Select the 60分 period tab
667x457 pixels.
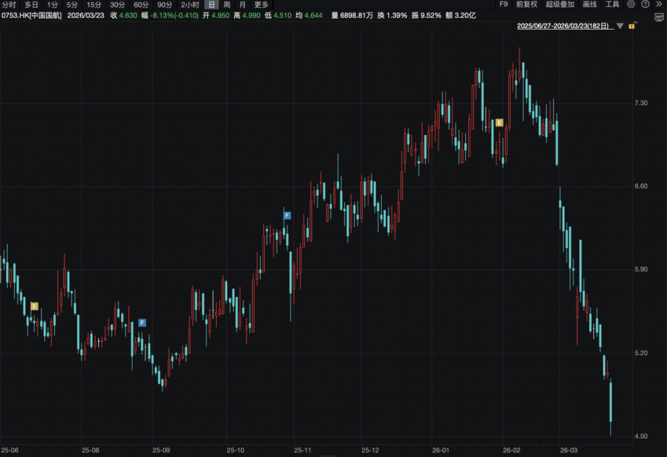[141, 5]
